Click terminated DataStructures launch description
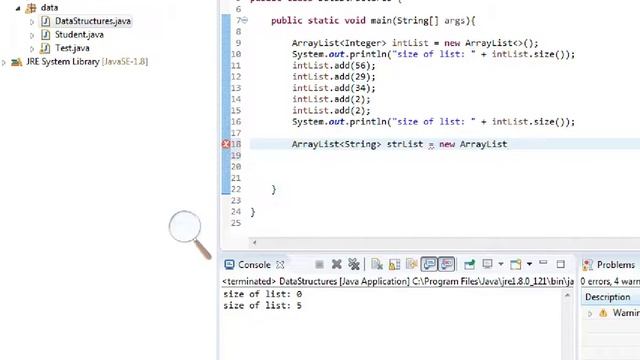 coord(398,282)
